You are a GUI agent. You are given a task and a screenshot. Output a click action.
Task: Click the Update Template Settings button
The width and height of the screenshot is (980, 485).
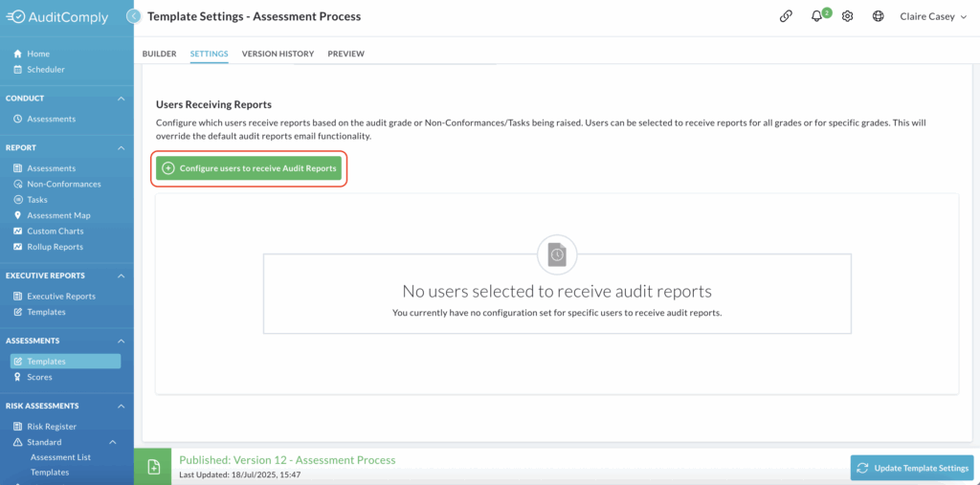(x=912, y=468)
